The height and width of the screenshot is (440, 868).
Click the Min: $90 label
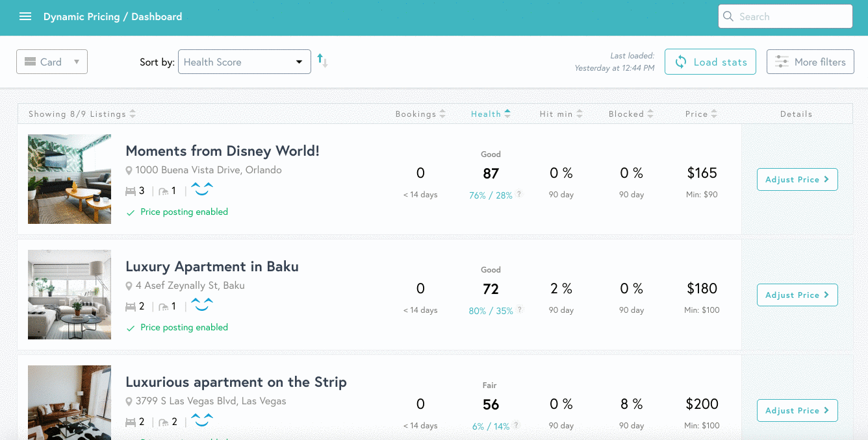(x=701, y=195)
